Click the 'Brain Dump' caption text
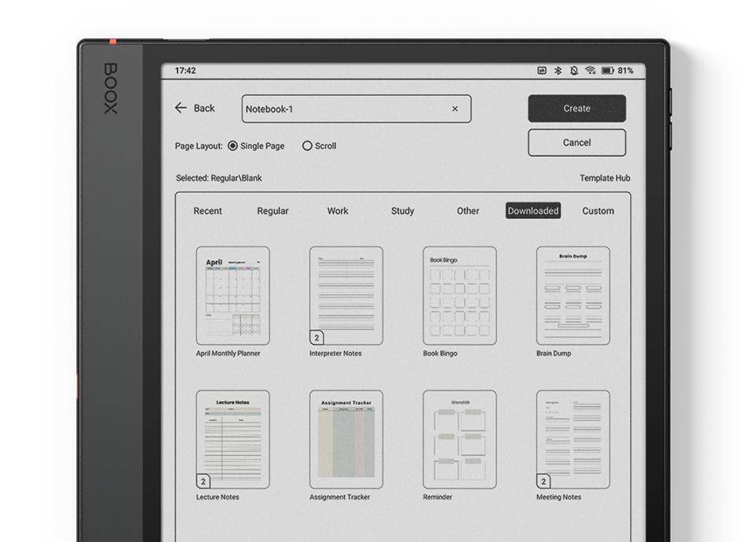 click(x=554, y=353)
